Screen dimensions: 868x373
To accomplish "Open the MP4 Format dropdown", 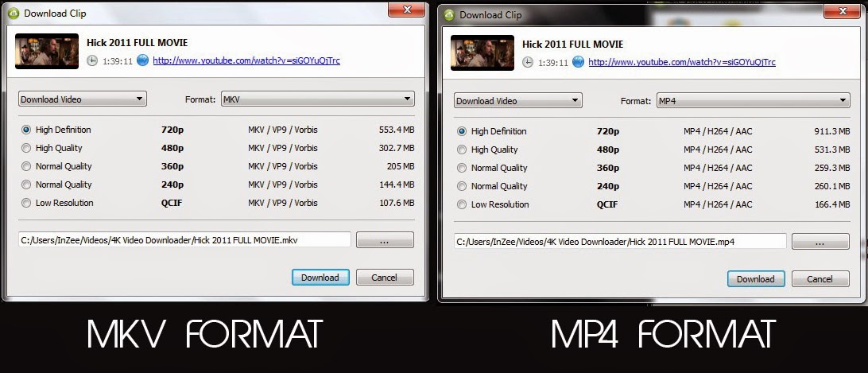I will pyautogui.click(x=754, y=101).
